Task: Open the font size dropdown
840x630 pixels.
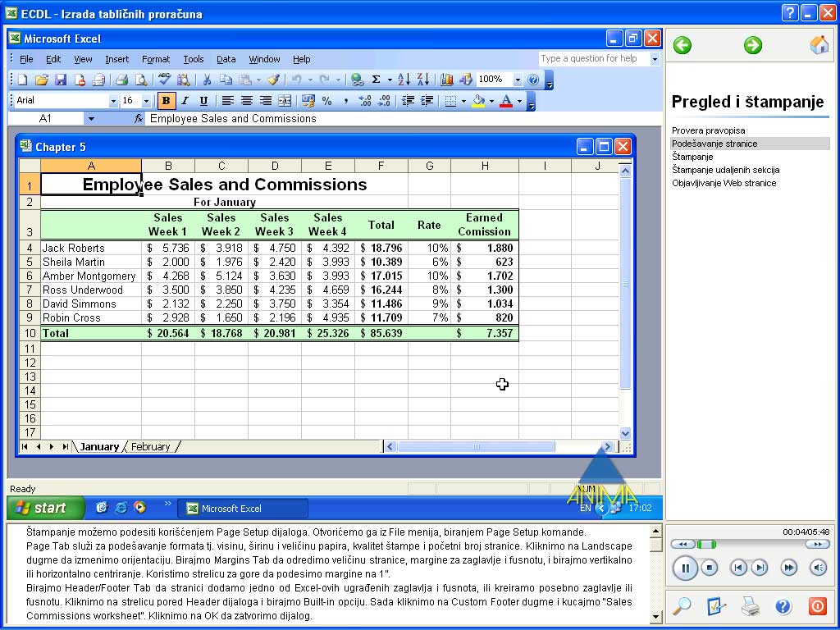Action: point(145,100)
